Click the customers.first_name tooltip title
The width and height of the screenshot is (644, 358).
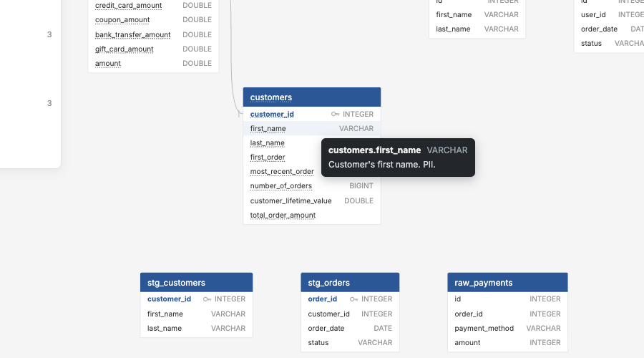click(374, 150)
